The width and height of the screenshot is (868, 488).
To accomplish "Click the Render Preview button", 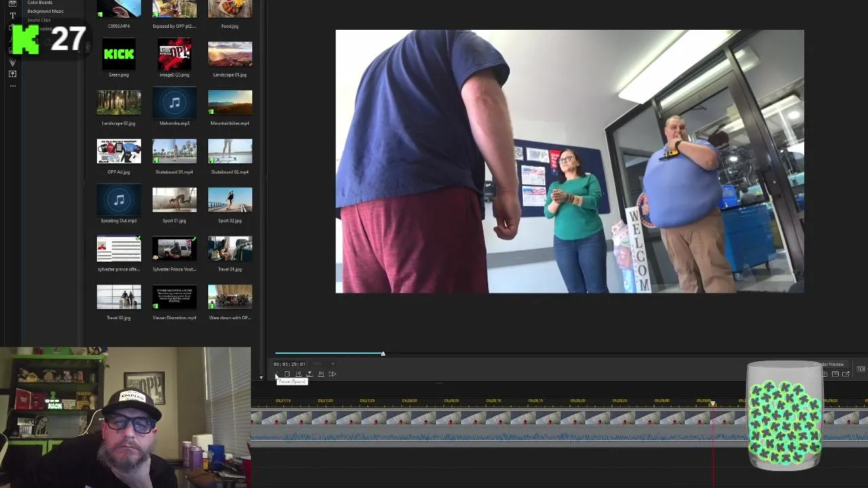I will click(829, 365).
